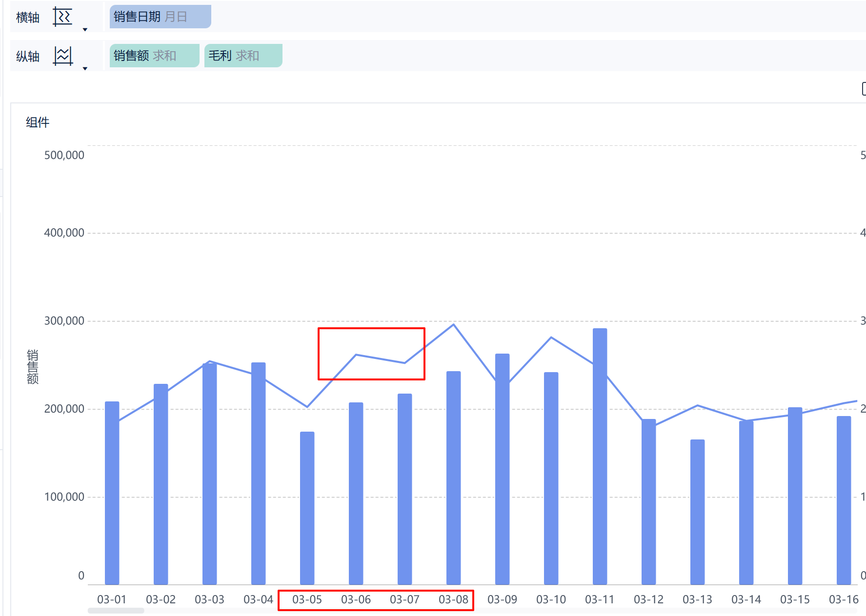
Task: Click the 组件 chart title
Action: click(38, 122)
